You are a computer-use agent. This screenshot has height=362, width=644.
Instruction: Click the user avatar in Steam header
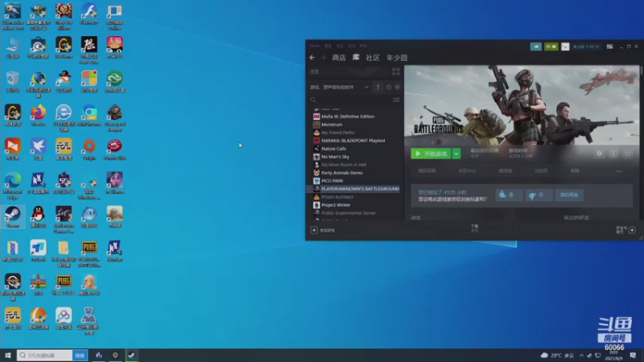coord(565,47)
